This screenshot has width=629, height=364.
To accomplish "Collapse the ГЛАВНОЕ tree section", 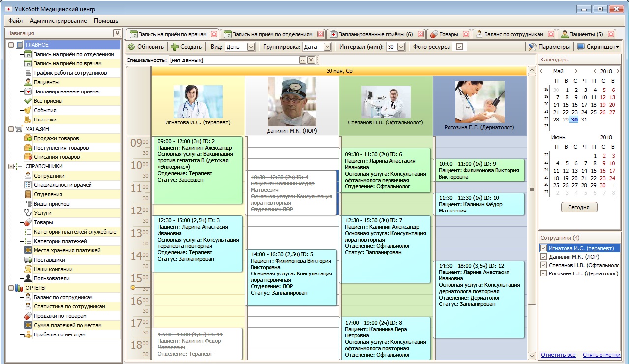I will coord(11,45).
